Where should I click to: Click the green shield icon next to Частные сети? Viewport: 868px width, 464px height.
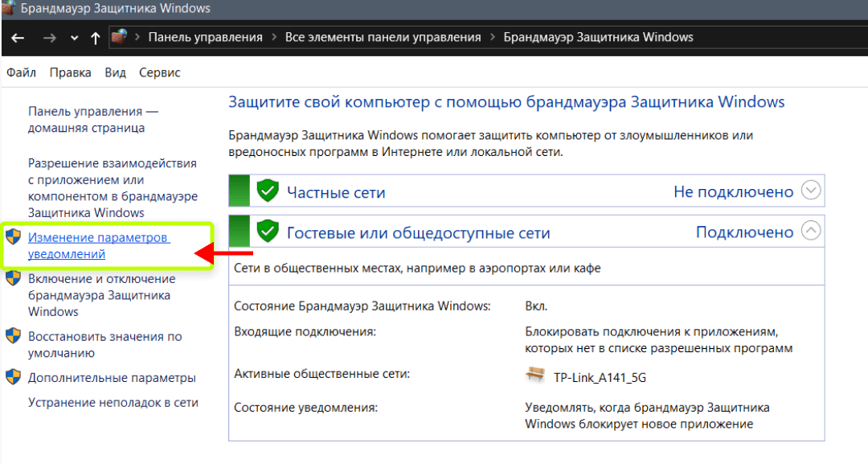click(268, 191)
